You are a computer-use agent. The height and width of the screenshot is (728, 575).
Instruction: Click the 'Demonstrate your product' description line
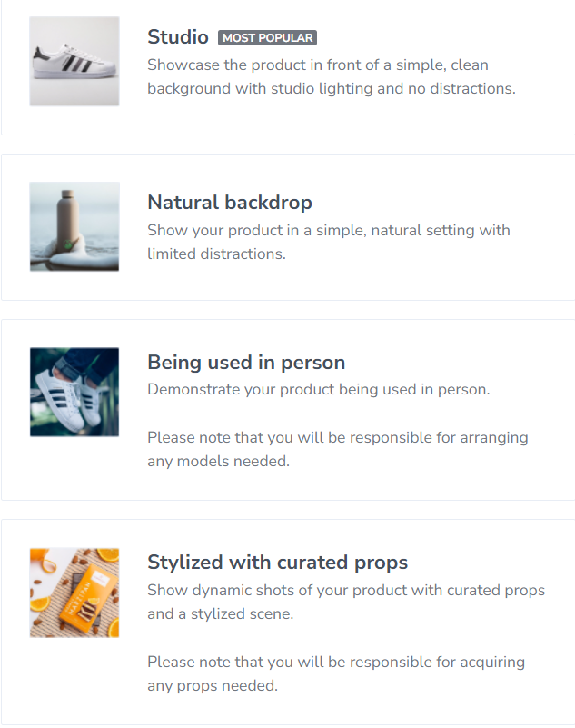tap(319, 389)
